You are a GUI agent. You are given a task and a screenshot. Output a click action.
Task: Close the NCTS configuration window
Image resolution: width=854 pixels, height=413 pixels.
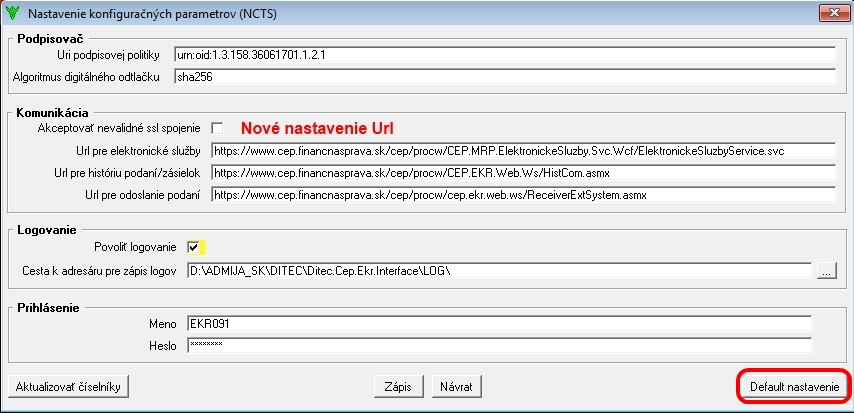coord(834,13)
